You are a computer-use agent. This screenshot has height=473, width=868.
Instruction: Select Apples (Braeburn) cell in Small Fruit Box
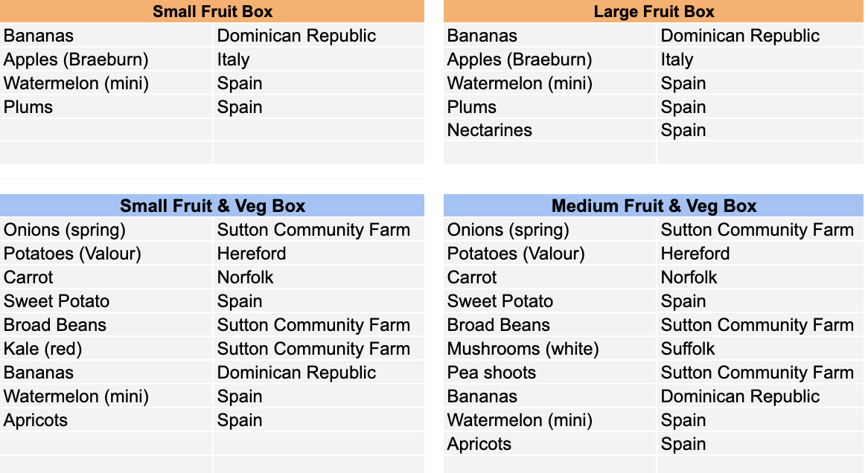[106, 59]
